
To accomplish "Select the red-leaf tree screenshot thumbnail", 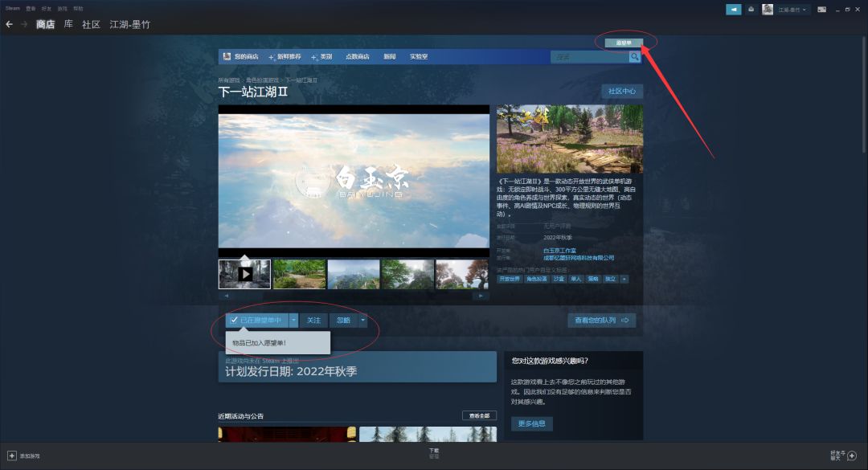I will pyautogui.click(x=461, y=274).
